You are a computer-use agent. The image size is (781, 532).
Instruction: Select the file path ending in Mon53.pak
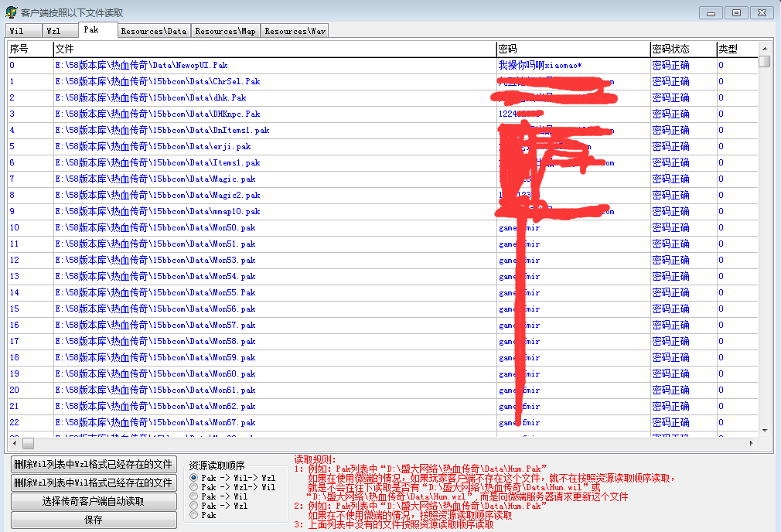coord(155,260)
